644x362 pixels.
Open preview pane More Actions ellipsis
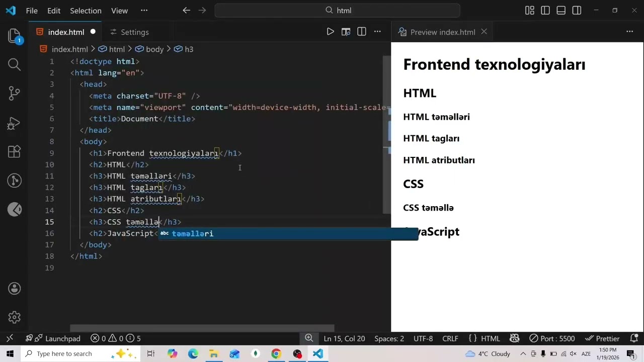coord(629,32)
